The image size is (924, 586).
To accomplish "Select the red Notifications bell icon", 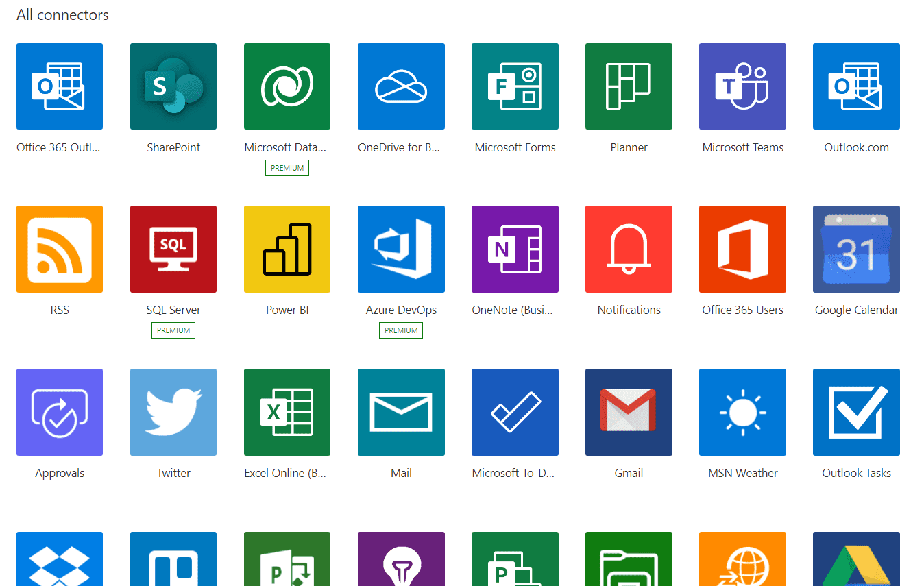I will 629,249.
